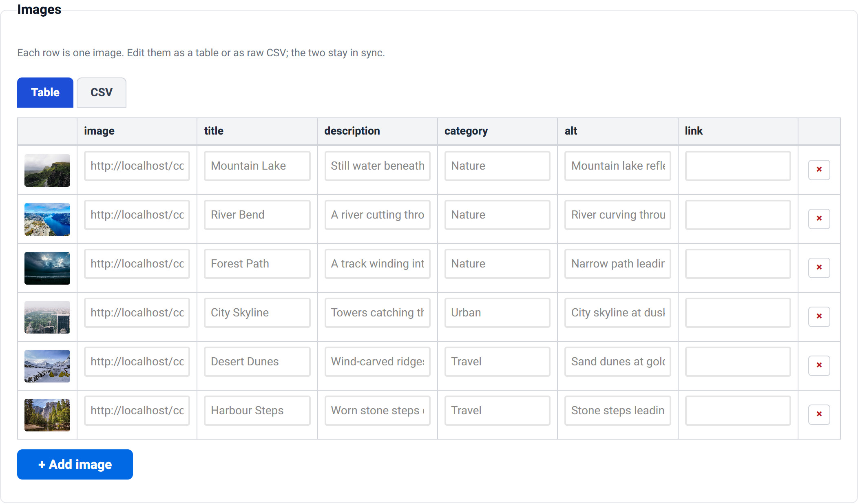Delete the Desert Dunes row

(x=819, y=365)
